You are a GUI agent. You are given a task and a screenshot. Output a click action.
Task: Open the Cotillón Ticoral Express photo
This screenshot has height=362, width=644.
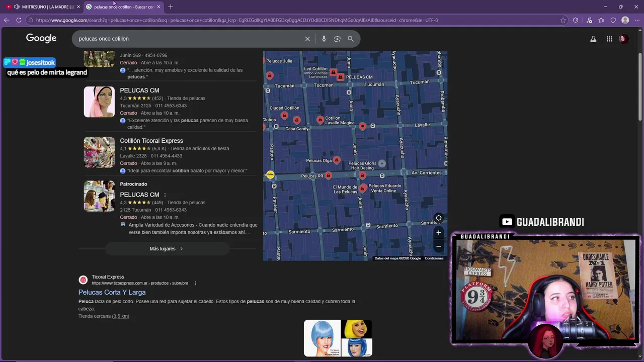pos(99,152)
